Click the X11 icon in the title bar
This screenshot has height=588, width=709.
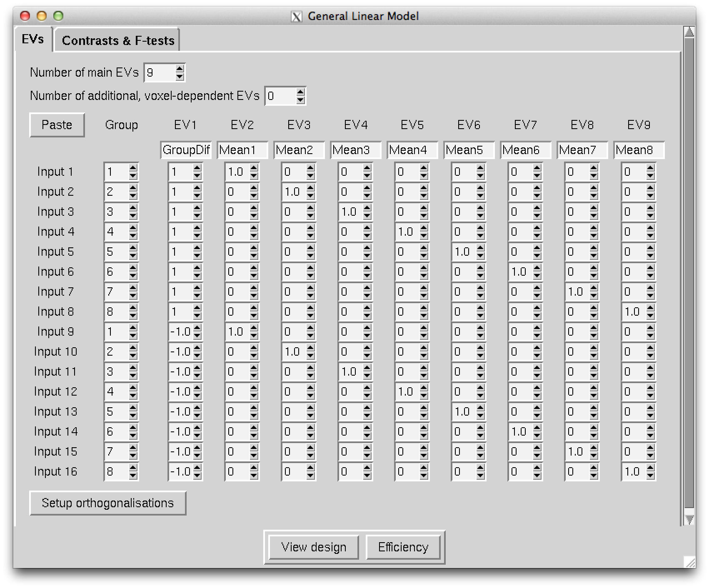pos(296,17)
